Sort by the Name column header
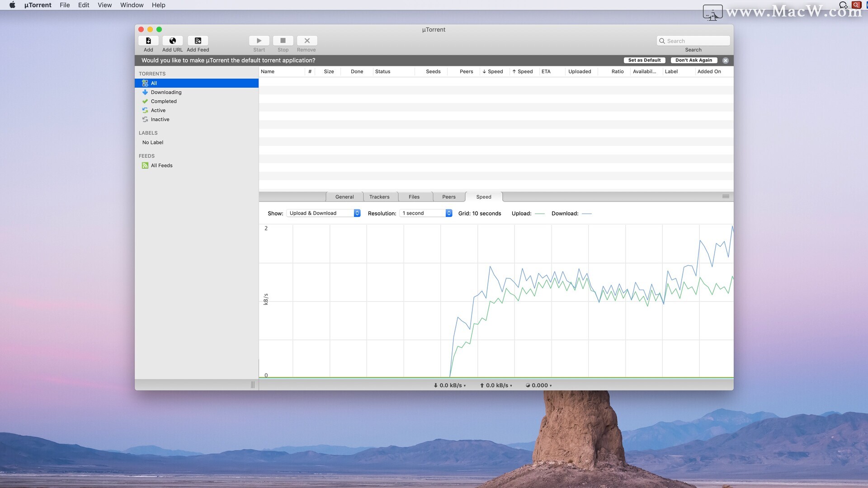 tap(282, 71)
